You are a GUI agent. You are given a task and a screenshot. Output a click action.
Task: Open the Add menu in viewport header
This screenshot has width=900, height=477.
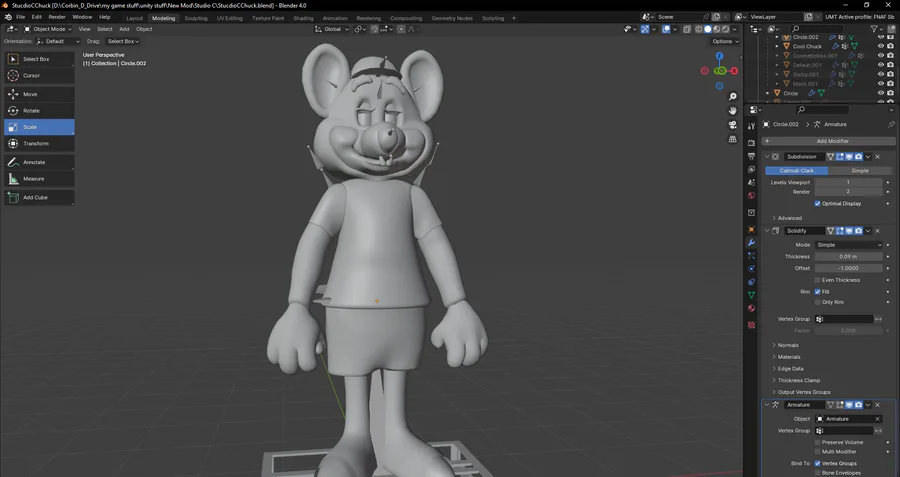124,29
